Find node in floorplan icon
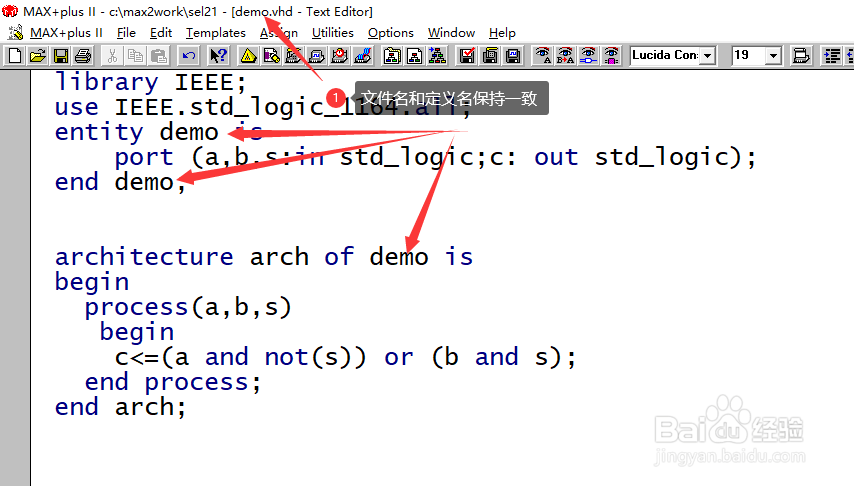This screenshot has width=854, height=486. point(611,56)
